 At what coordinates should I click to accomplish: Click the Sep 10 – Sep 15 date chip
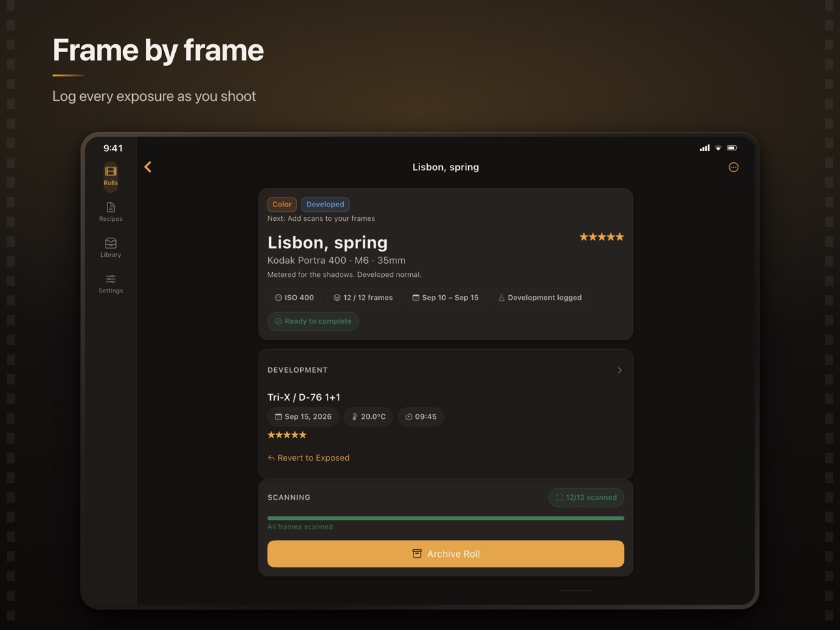(445, 298)
